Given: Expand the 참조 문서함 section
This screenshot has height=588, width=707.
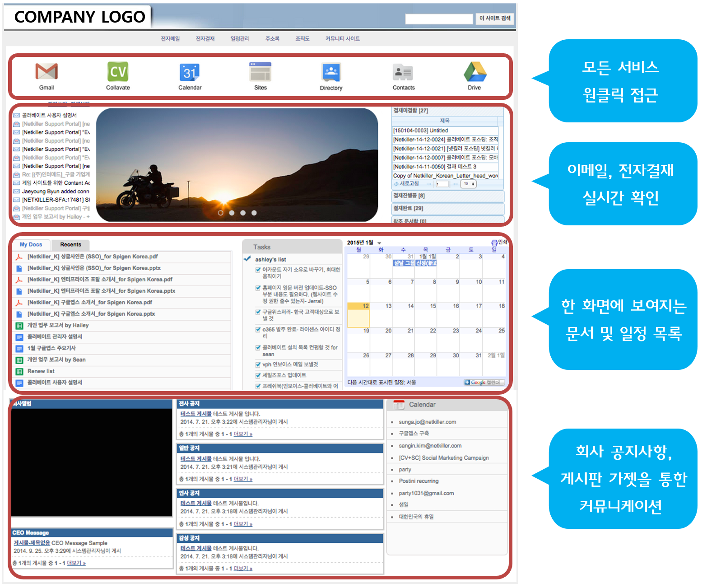Looking at the screenshot, I should coord(448,220).
